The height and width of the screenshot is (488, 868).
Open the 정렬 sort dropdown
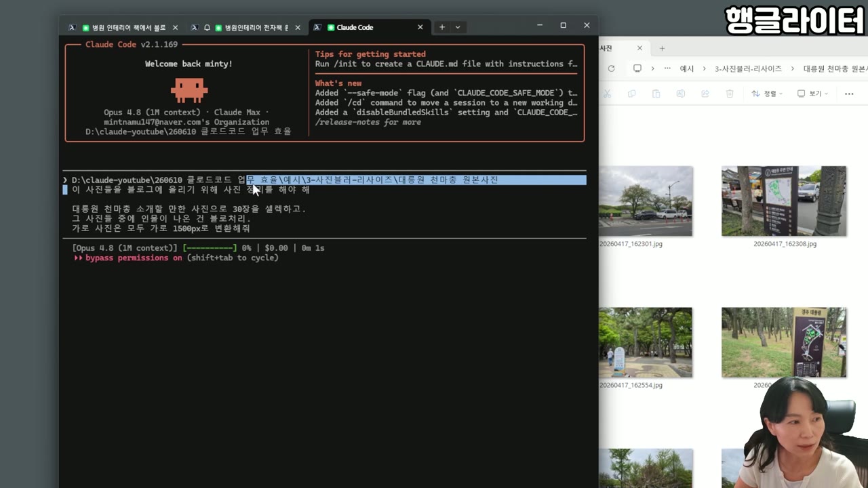click(767, 94)
